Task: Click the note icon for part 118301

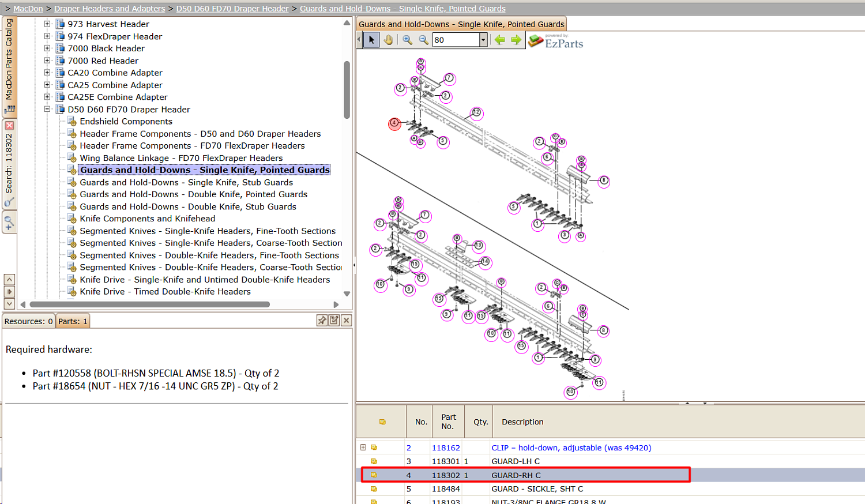Action: (x=374, y=461)
